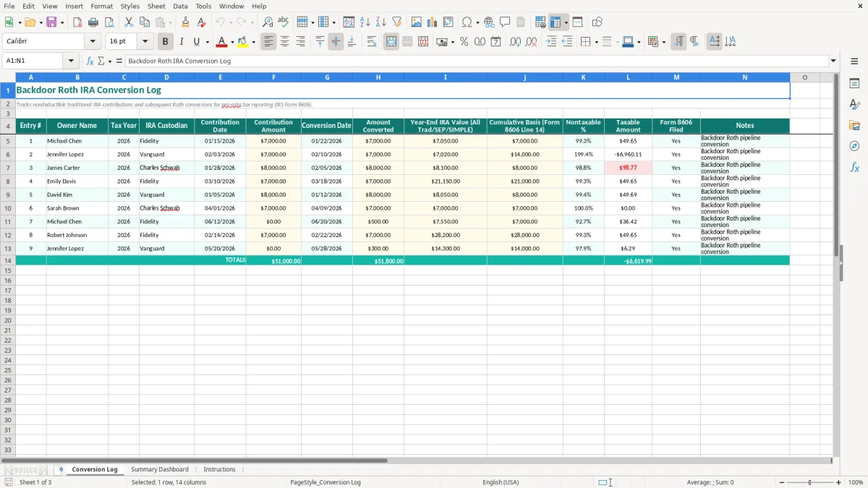Open the Format menu
The image size is (868, 488).
tap(101, 6)
